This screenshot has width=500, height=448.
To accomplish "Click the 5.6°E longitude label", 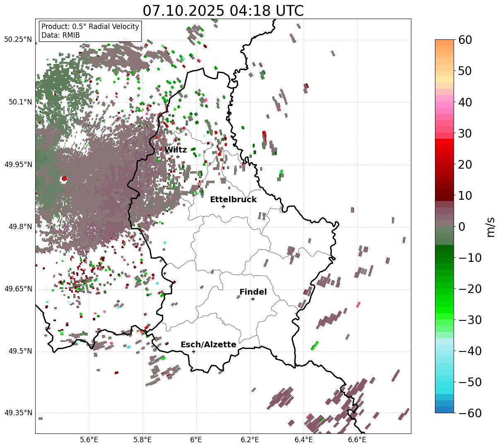I will (89, 440).
